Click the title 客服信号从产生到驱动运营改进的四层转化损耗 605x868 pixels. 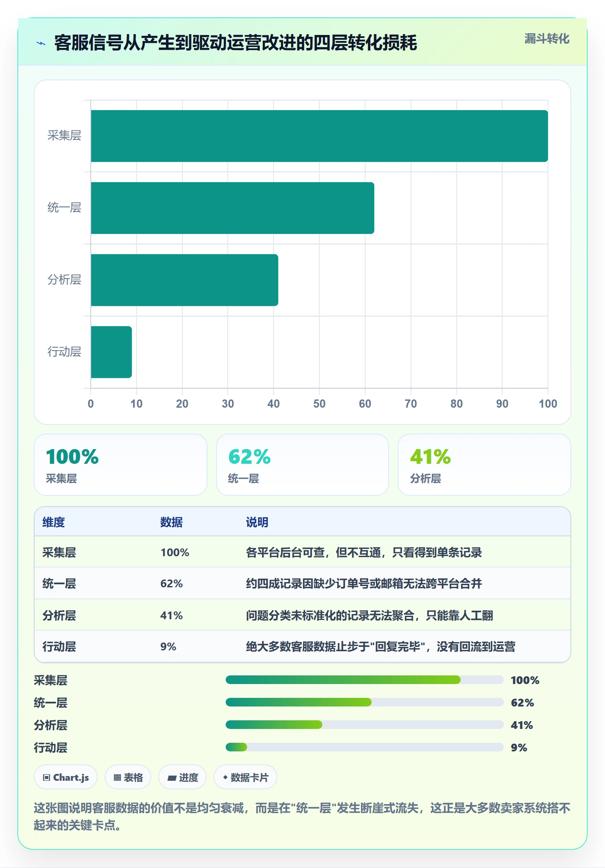pos(236,43)
